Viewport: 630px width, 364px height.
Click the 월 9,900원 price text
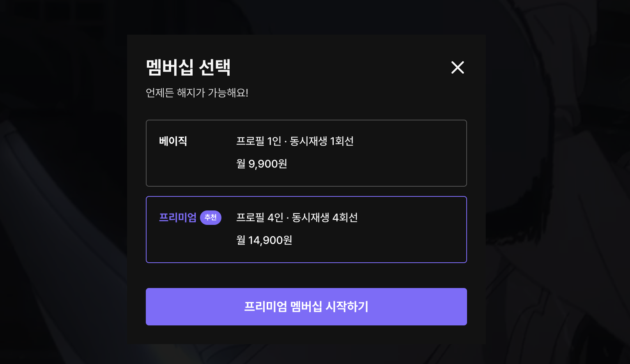[x=262, y=164]
